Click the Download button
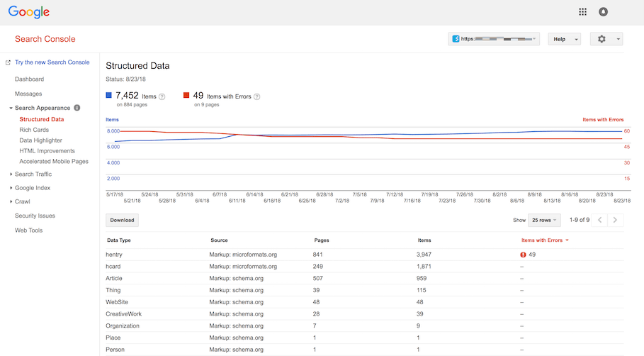644x356 pixels. click(x=122, y=220)
